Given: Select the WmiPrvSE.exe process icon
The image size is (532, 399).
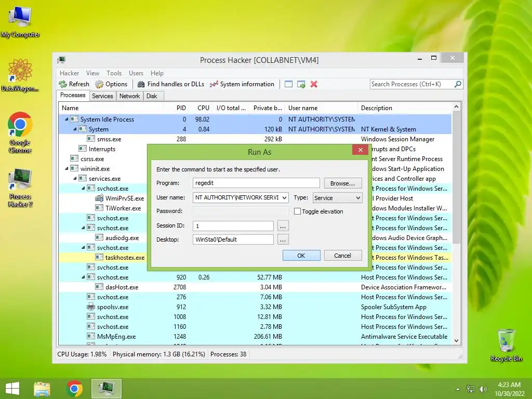Looking at the screenshot, I should pos(99,198).
